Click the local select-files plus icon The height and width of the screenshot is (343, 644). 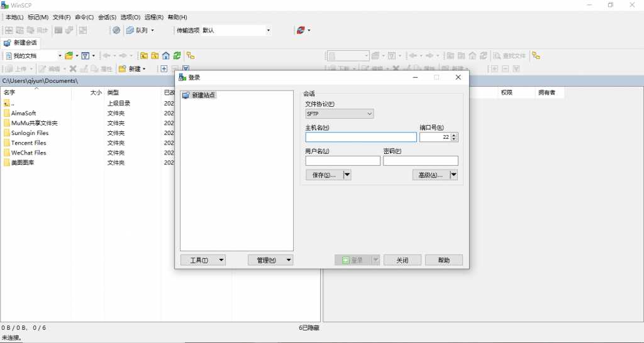pos(164,69)
